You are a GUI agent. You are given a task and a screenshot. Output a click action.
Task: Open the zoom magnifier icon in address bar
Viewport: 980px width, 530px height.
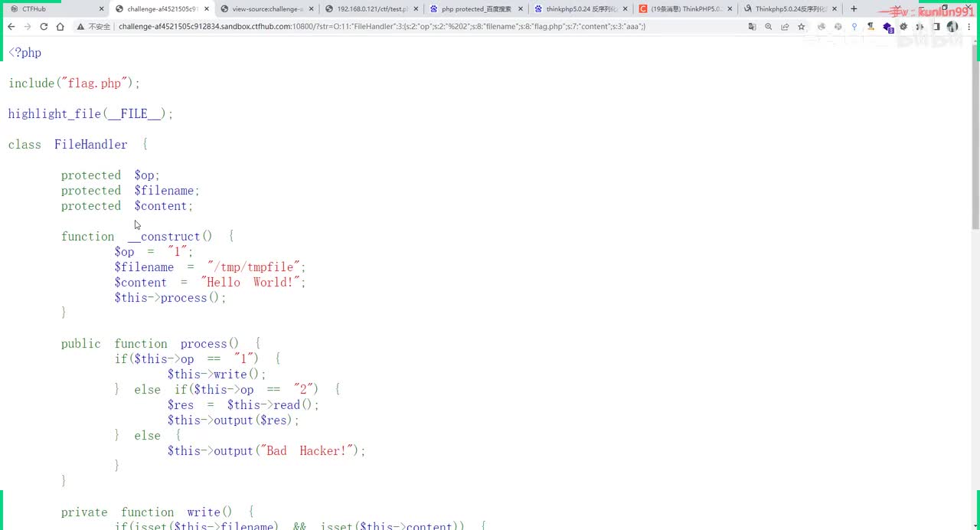tap(768, 26)
